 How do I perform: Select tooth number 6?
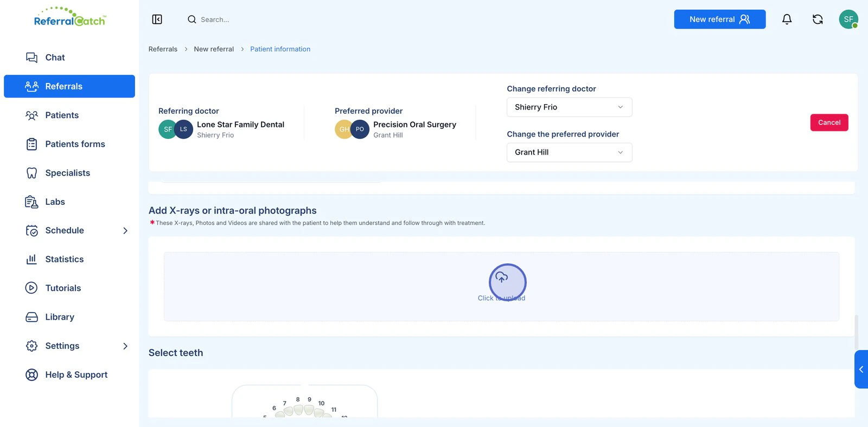point(280,414)
